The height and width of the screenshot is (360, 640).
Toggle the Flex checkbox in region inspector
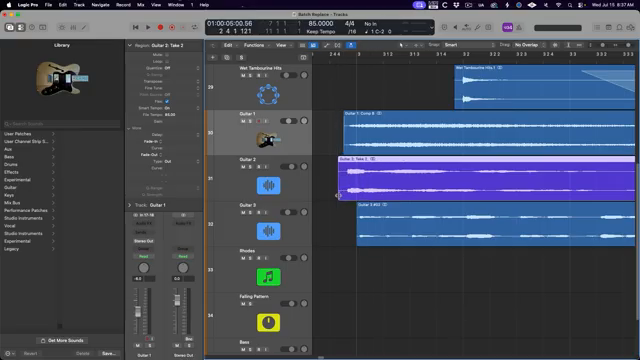pos(167,101)
